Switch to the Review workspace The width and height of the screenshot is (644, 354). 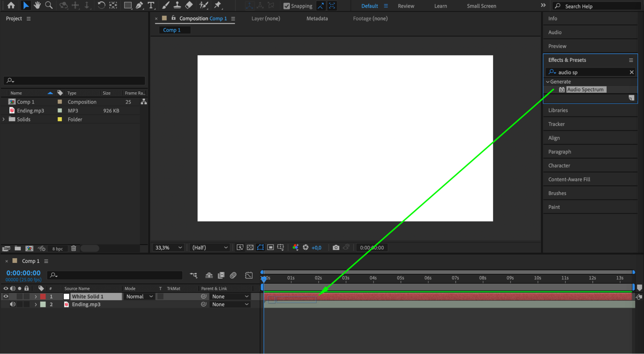tap(406, 6)
